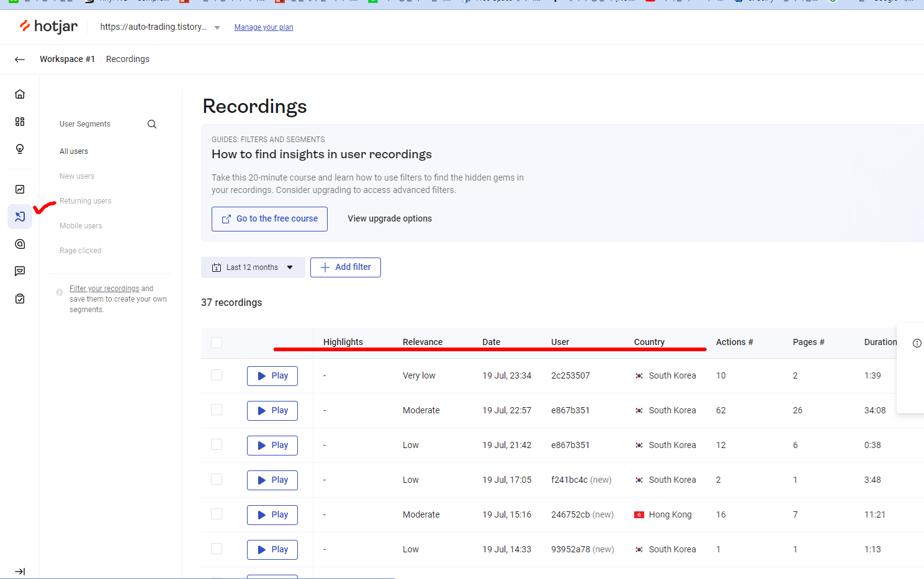Viewport: 924px width, 579px height.
Task: Open the Recordings icon in the sidebar
Action: [x=20, y=217]
